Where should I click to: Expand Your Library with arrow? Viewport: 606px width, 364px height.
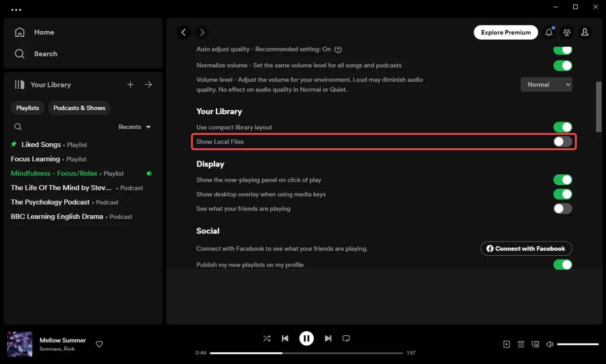(148, 85)
